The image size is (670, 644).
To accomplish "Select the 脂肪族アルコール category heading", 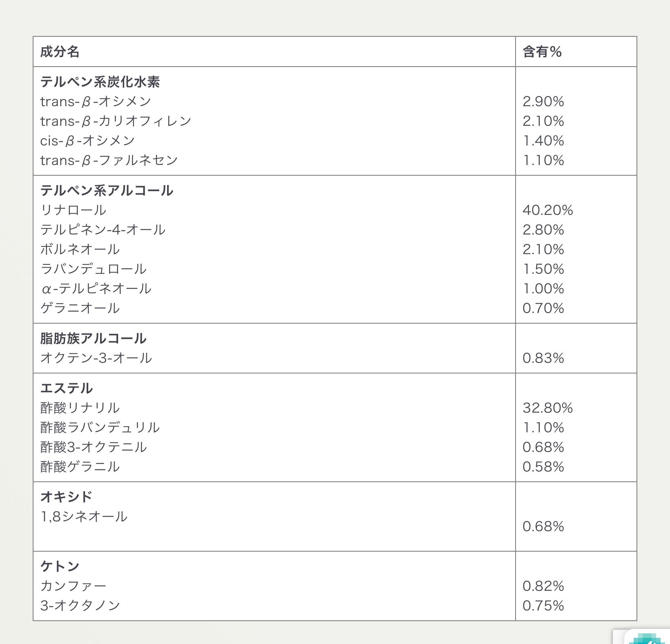I will coord(93,338).
